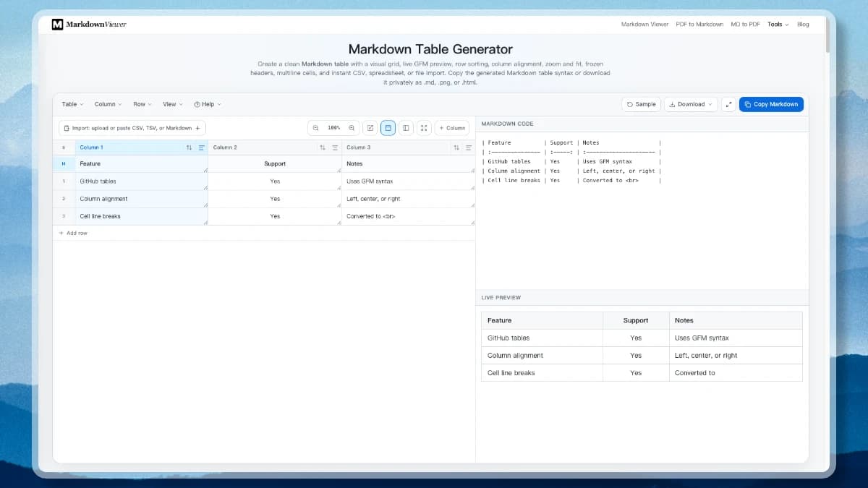Open the View menu
Screen dimensions: 868x488
click(173, 104)
